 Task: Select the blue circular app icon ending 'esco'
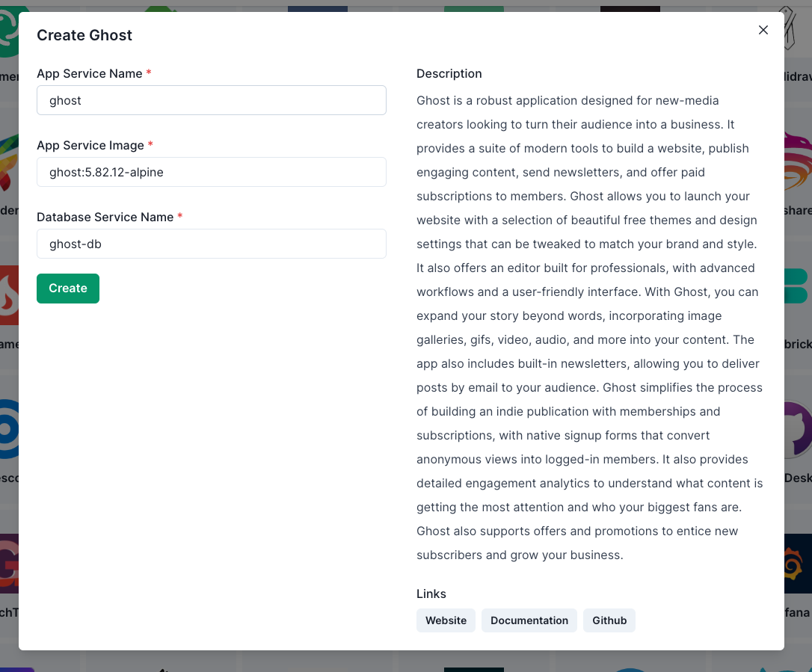pyautogui.click(x=7, y=430)
